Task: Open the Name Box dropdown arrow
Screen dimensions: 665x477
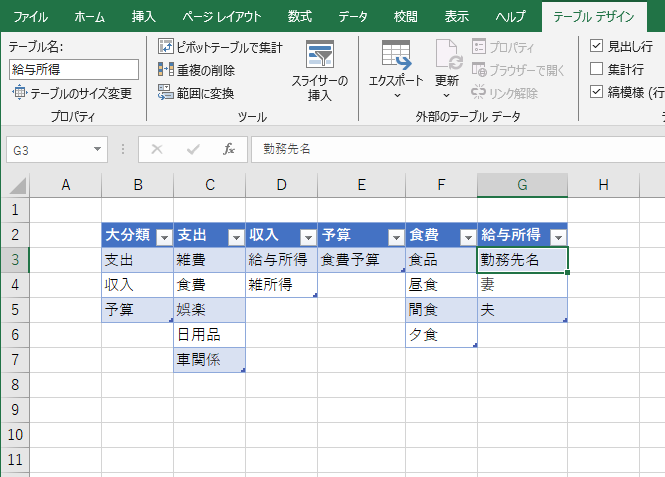Action: pos(97,149)
